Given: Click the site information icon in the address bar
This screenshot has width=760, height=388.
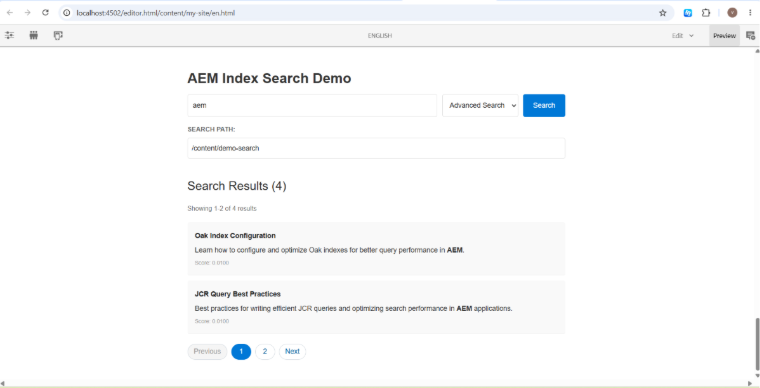Looking at the screenshot, I should [x=67, y=13].
